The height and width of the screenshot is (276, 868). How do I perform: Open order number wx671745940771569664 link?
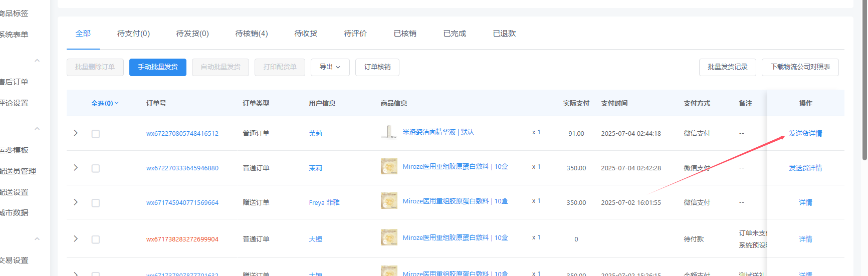point(182,203)
